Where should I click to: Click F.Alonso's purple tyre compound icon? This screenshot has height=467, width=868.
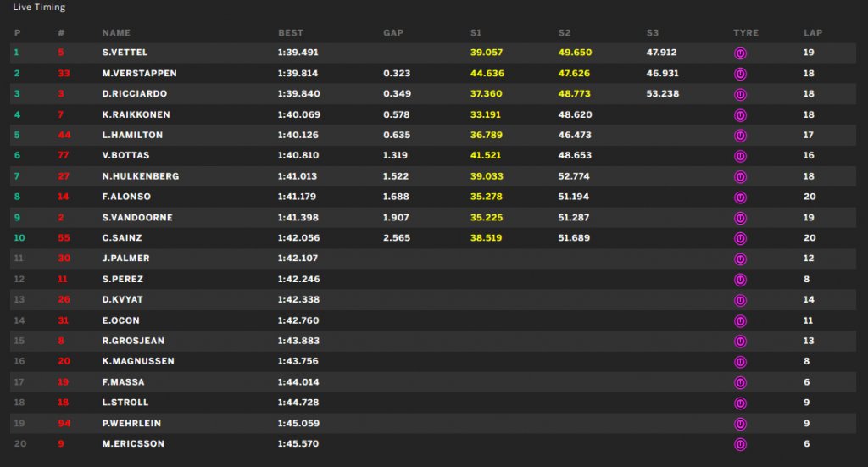pyautogui.click(x=740, y=197)
